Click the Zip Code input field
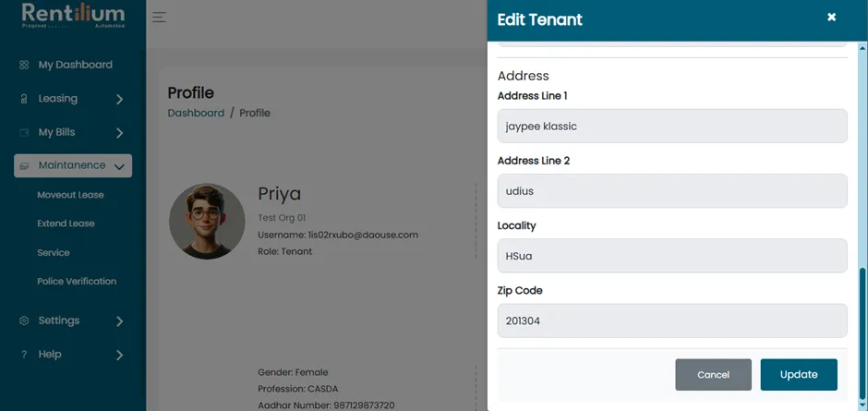 pos(672,320)
